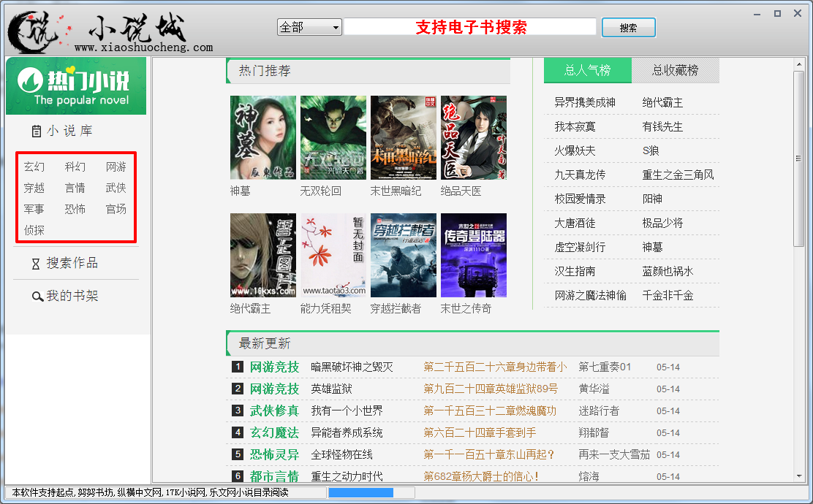Select the 总人气榜 tab
The width and height of the screenshot is (813, 504).
point(587,70)
